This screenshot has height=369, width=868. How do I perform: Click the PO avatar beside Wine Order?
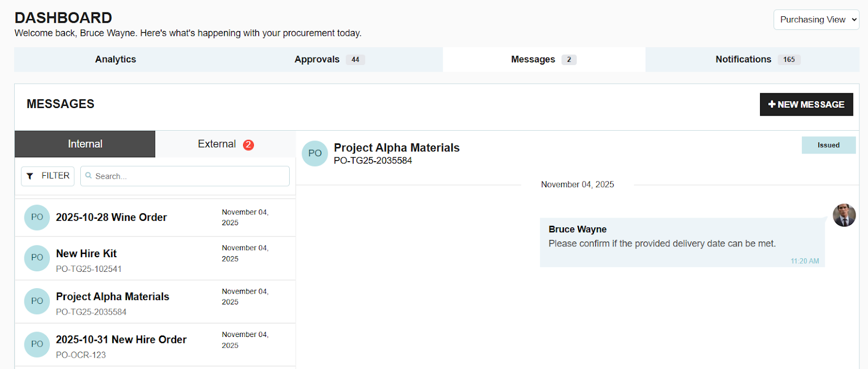(x=37, y=217)
